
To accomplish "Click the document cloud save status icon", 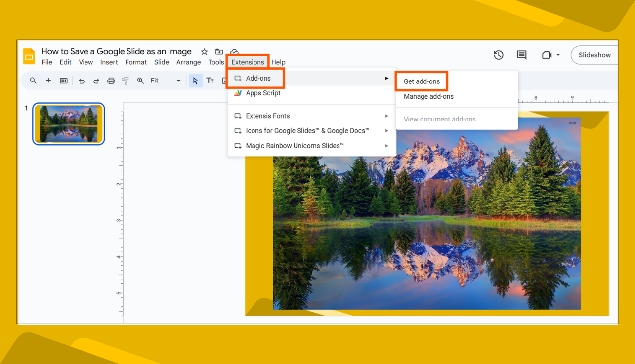I will (234, 51).
